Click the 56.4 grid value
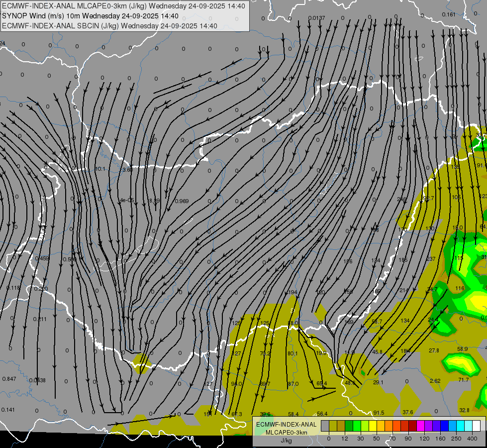The width and height of the screenshot is (487, 448). (x=322, y=414)
